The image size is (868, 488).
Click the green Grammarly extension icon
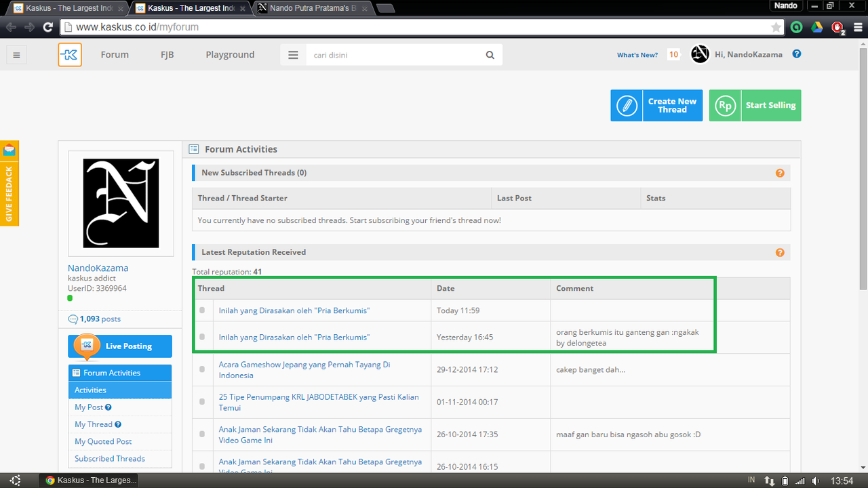pyautogui.click(x=797, y=27)
